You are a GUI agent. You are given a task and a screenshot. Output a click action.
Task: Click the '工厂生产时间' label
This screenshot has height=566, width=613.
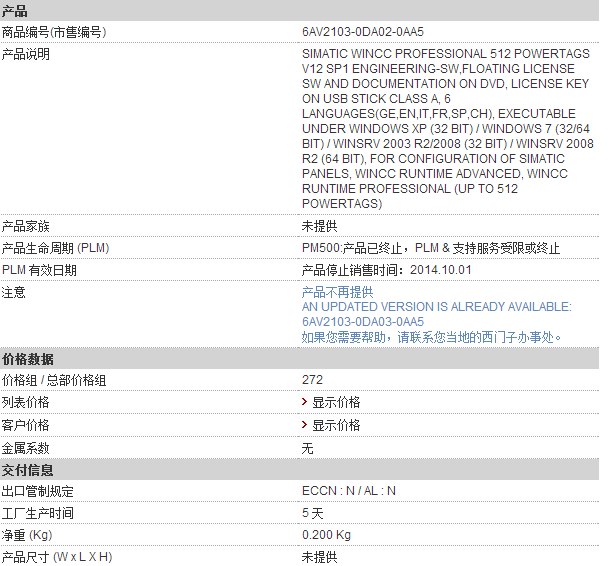[x=38, y=513]
